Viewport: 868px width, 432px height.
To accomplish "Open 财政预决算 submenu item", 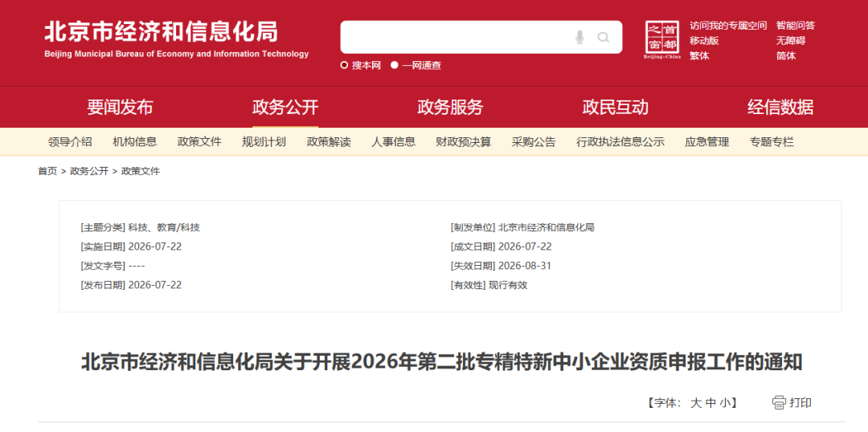I will tap(464, 142).
